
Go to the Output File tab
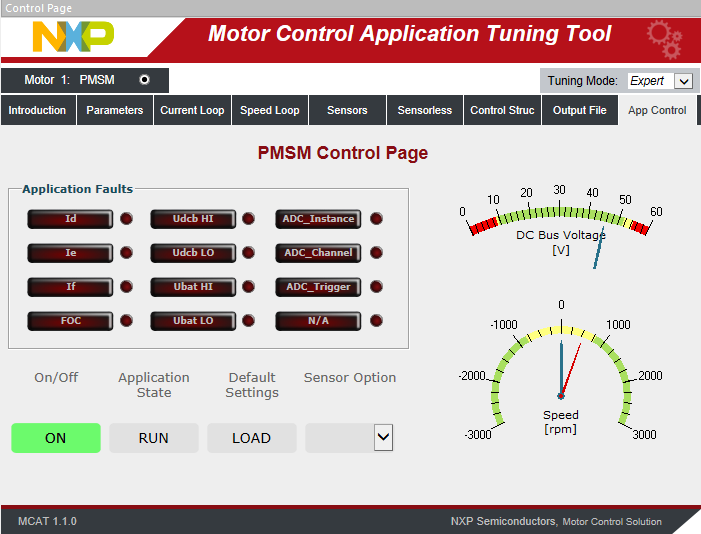click(x=580, y=110)
